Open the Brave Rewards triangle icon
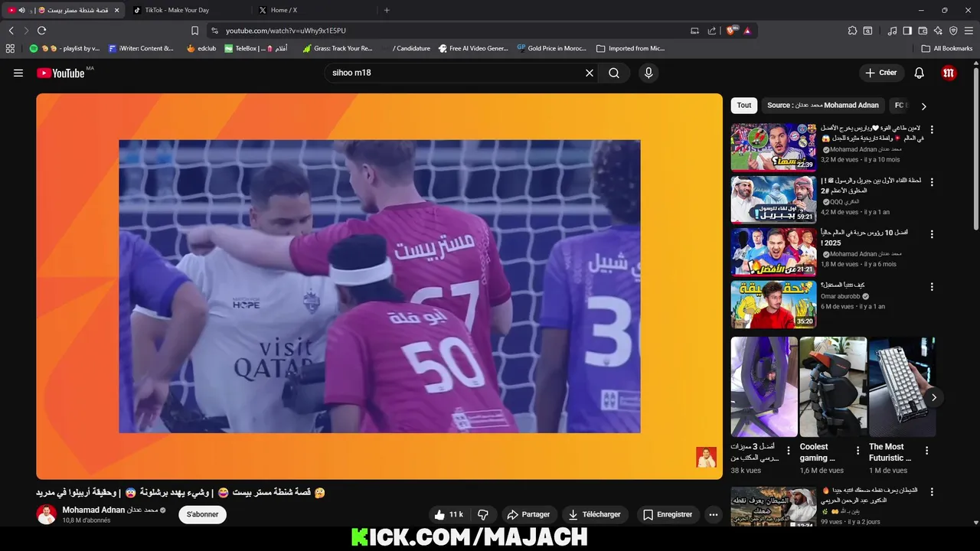Screen dimensions: 980x551 (746, 31)
